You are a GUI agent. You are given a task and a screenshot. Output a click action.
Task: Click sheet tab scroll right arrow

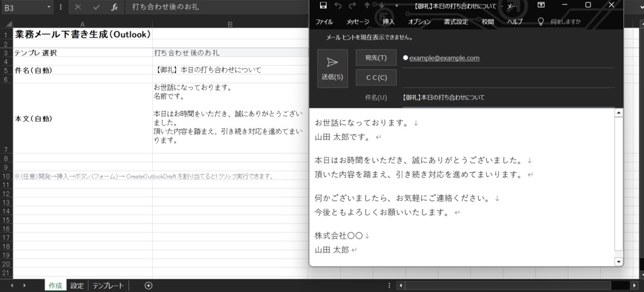(25, 286)
